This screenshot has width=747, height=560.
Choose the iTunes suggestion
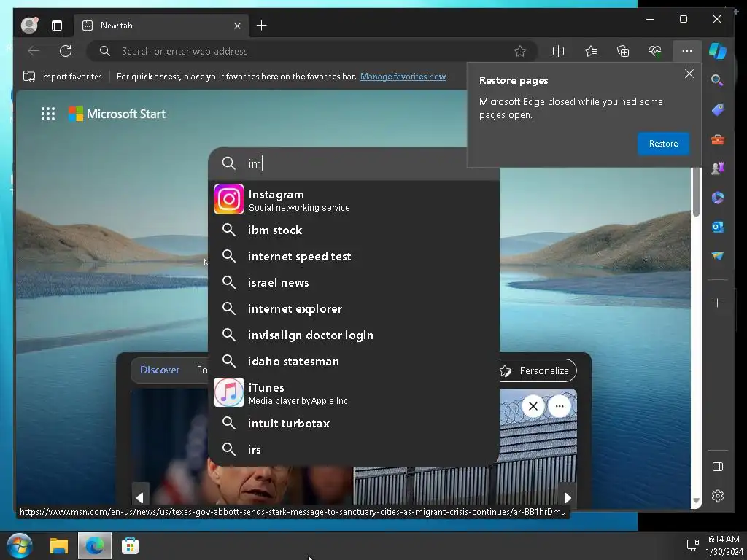[354, 393]
